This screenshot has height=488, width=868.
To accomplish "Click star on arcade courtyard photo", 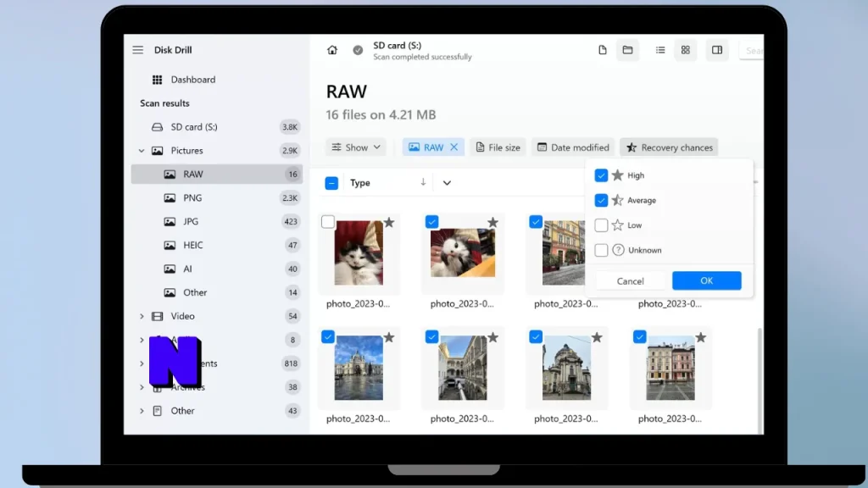I will pyautogui.click(x=492, y=337).
